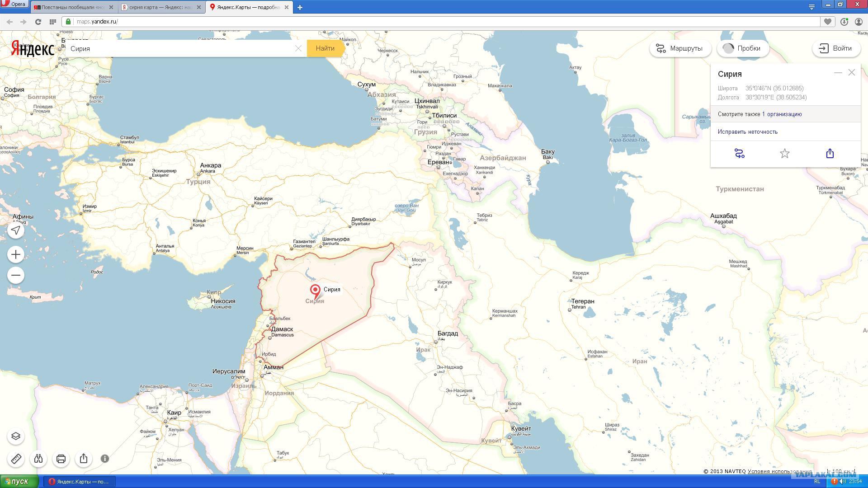Show the green security padlock info

pos(68,22)
